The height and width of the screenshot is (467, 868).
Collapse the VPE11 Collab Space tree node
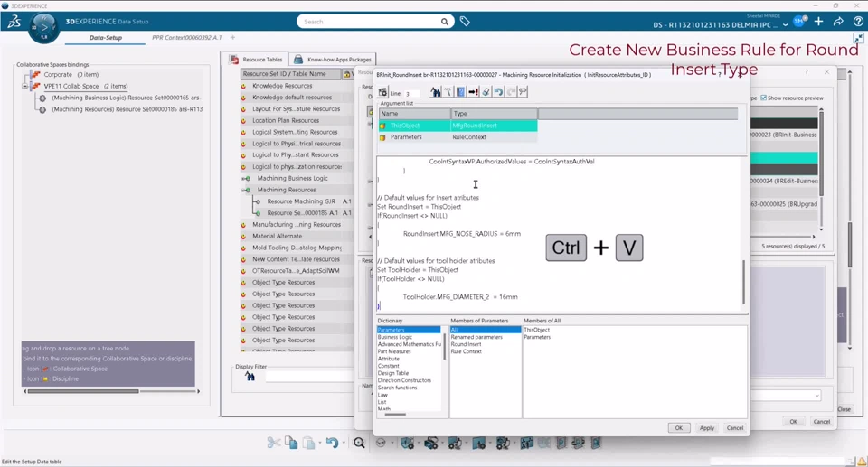pos(24,87)
